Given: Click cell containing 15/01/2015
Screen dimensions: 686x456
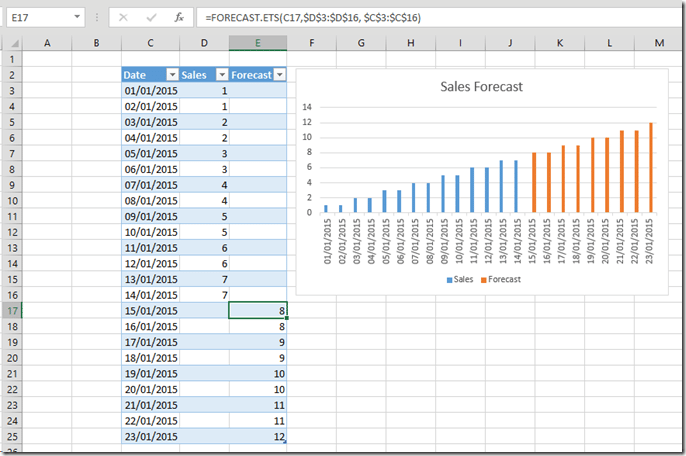Looking at the screenshot, I should coord(150,311).
